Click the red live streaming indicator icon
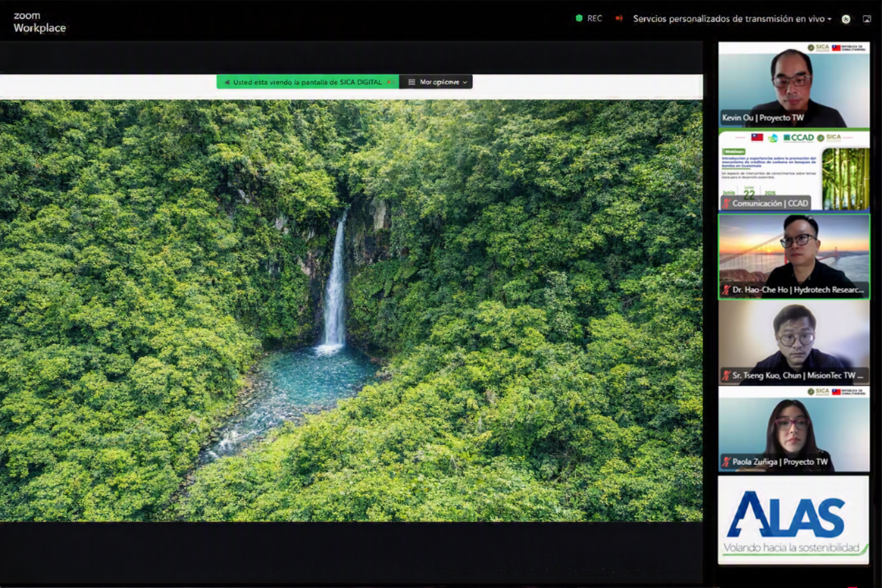Image resolution: width=882 pixels, height=588 pixels. (619, 18)
